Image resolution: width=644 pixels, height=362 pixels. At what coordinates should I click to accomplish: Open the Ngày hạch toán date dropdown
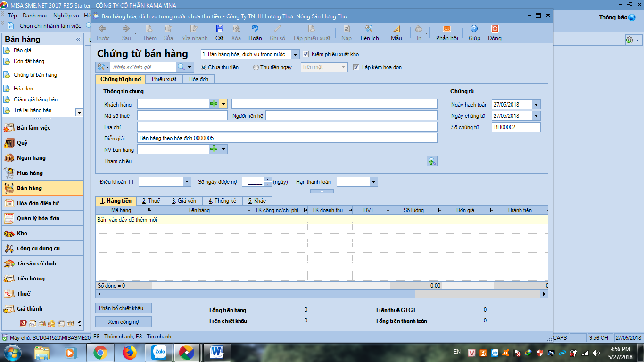click(x=537, y=105)
